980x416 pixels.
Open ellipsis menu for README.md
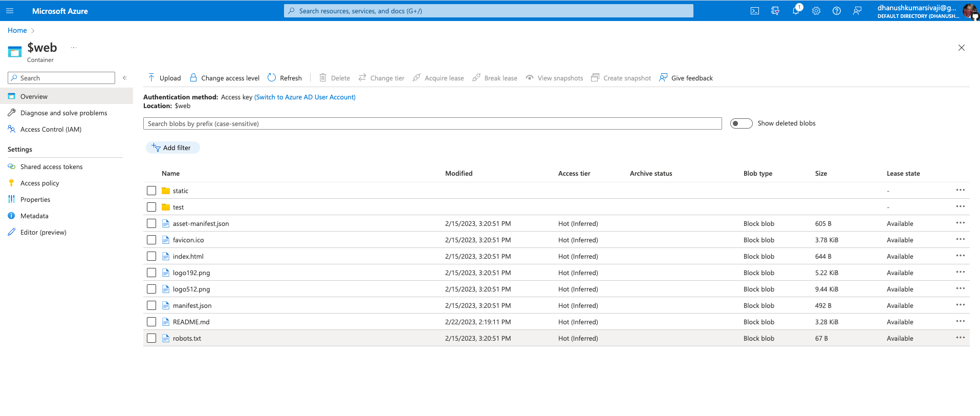[961, 321]
